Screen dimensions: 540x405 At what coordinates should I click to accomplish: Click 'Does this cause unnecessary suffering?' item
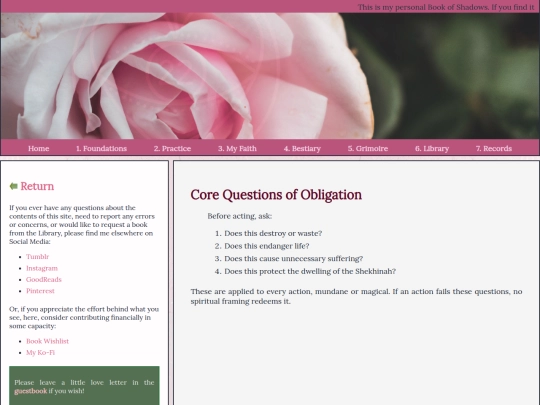[x=294, y=258]
